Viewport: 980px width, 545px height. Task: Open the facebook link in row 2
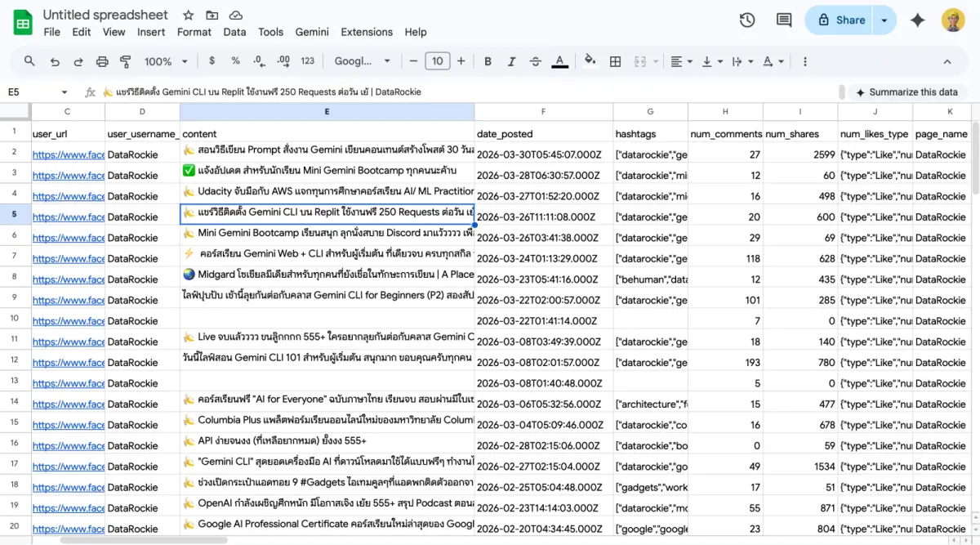point(67,154)
